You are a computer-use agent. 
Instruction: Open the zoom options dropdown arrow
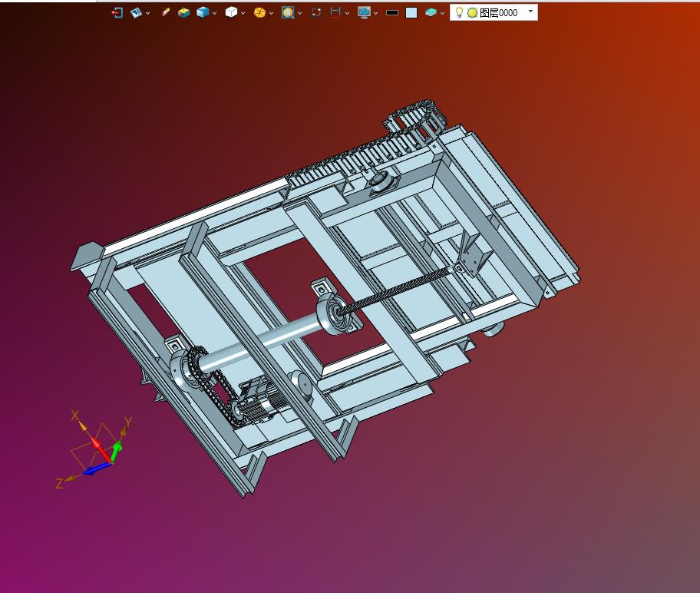tap(299, 13)
